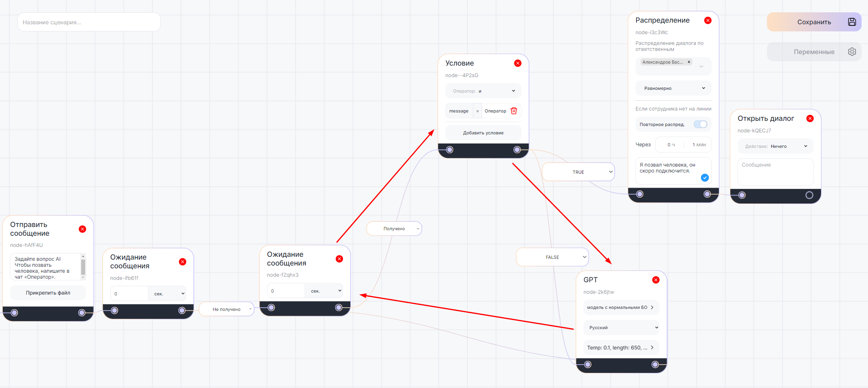Click output connector of Открыть диалог node
The height and width of the screenshot is (388, 868).
click(809, 195)
